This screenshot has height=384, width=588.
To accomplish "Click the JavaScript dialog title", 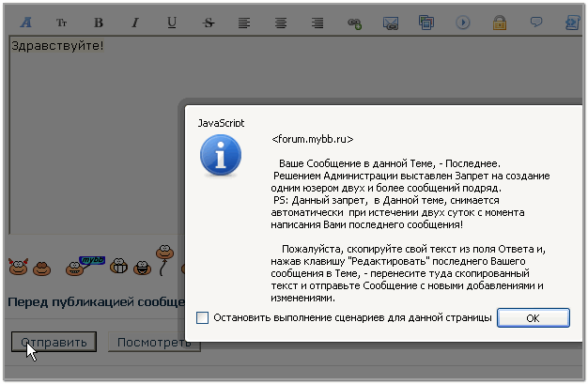I will tap(221, 123).
